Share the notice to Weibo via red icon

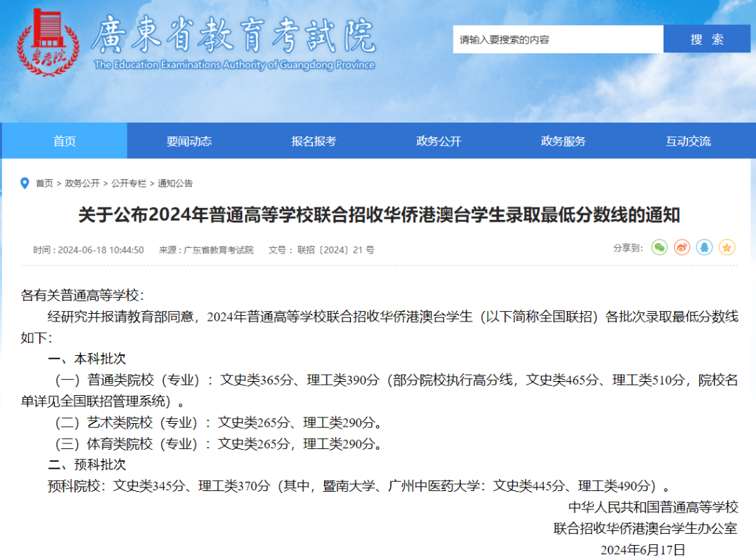tap(682, 247)
